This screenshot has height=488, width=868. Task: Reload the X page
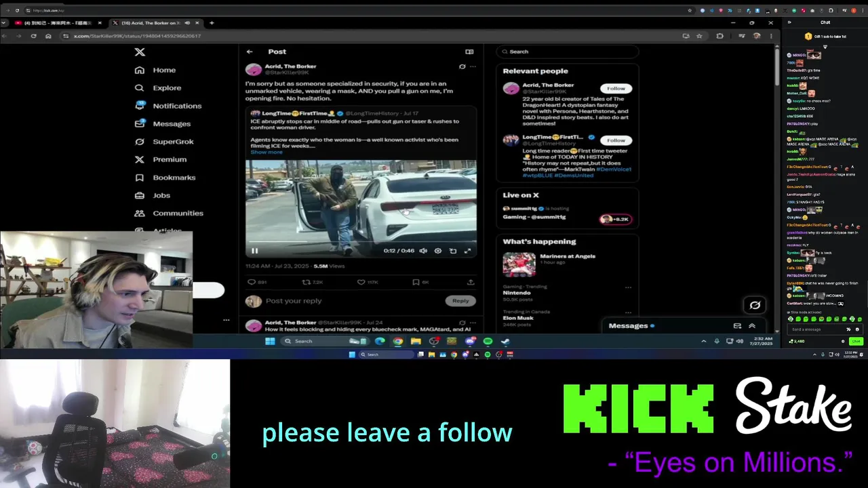pos(33,36)
